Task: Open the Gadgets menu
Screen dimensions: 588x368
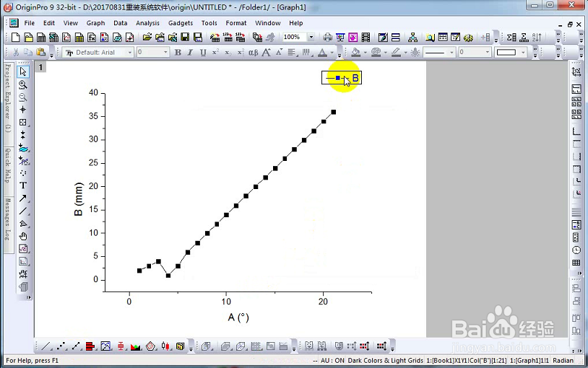Action: pos(181,23)
